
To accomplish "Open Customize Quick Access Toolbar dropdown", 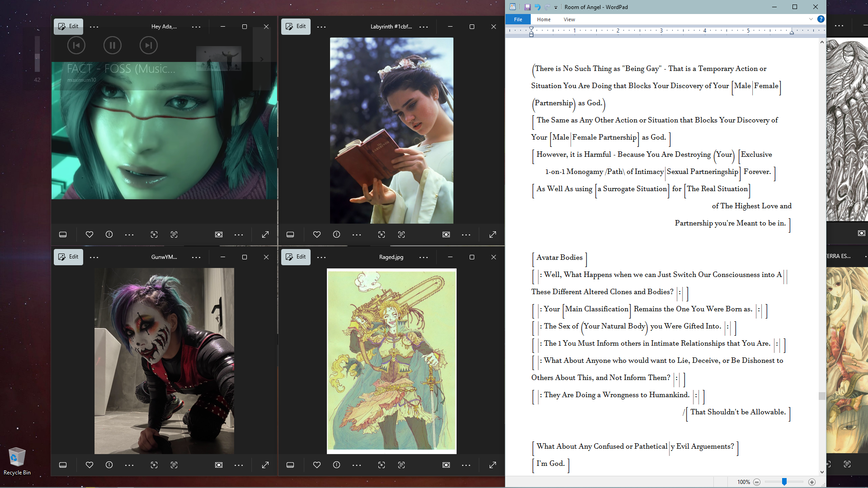I will (556, 7).
